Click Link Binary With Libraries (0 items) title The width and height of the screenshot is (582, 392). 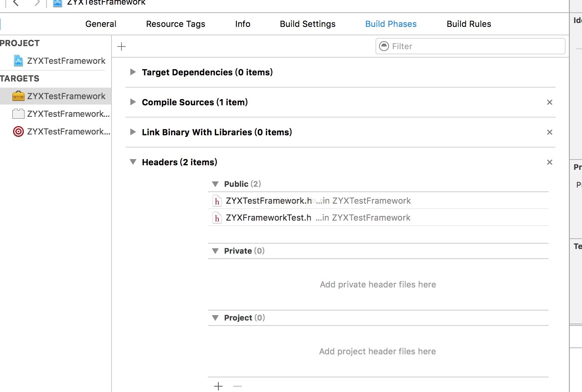(x=217, y=132)
